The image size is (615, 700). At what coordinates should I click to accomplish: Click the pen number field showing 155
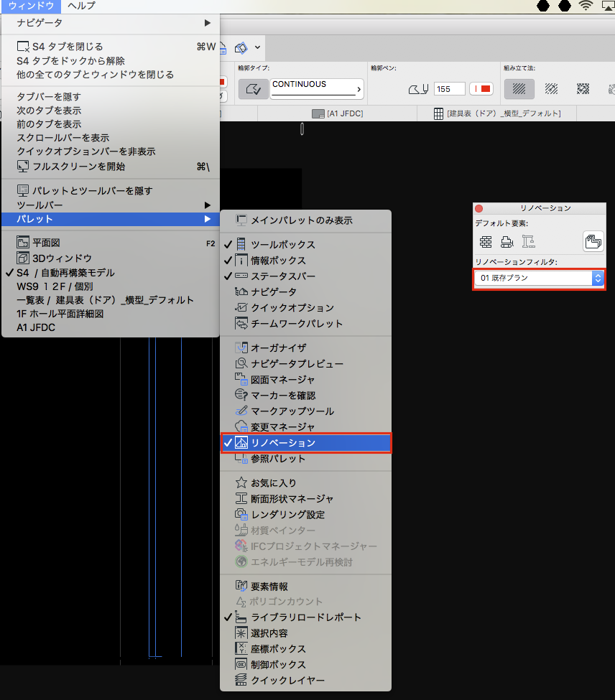[x=448, y=89]
